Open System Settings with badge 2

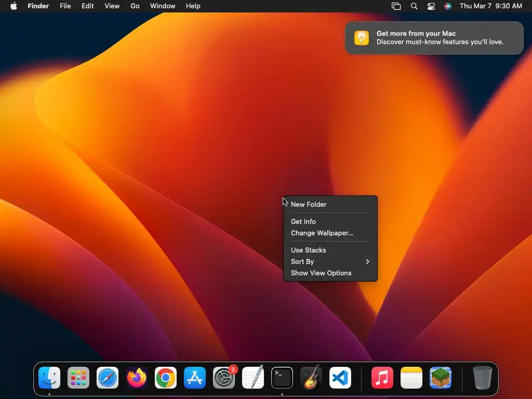[224, 377]
